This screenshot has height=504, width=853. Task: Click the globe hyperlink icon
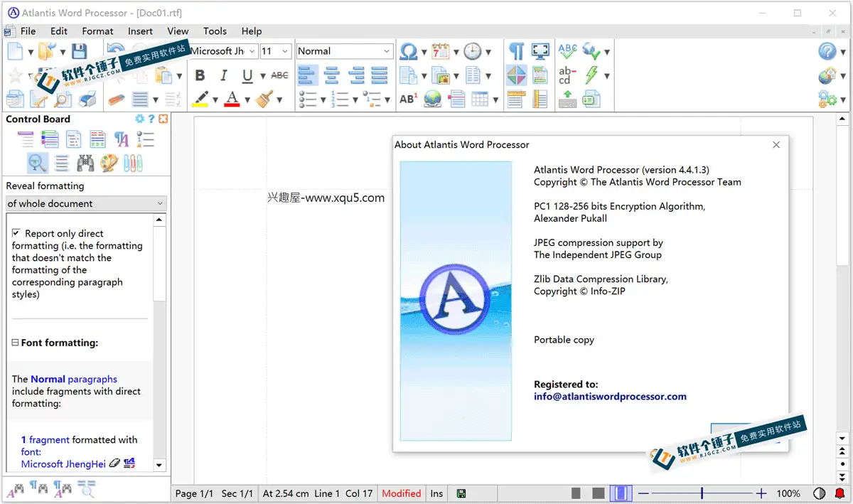point(432,99)
